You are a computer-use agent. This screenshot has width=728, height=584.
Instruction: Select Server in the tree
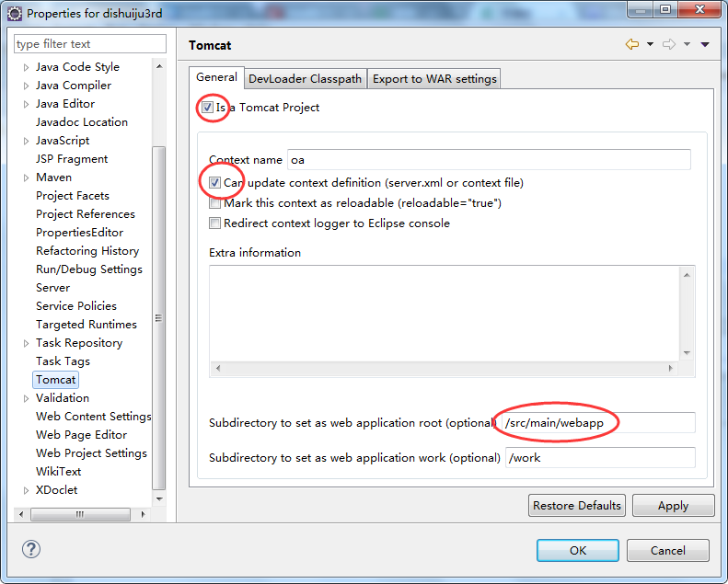[53, 288]
